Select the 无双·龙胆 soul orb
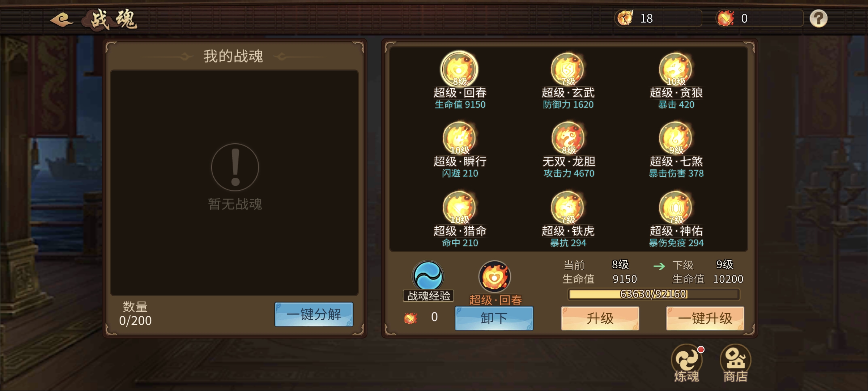This screenshot has width=868, height=391. coord(568,138)
